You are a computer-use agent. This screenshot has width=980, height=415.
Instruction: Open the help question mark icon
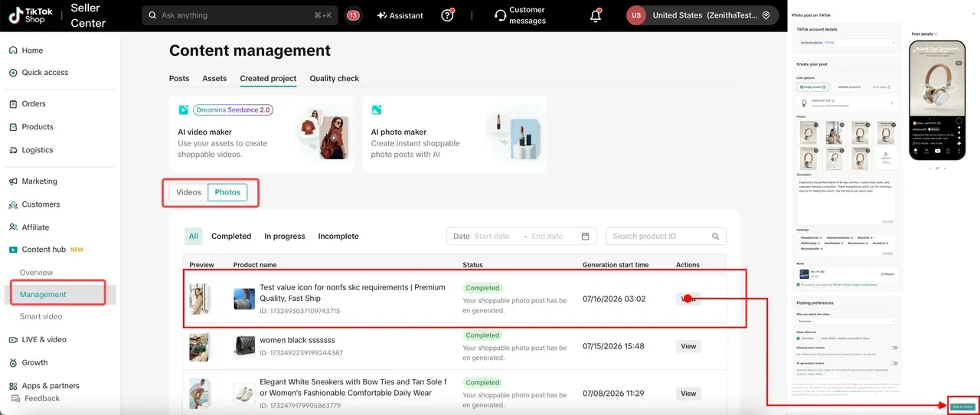point(448,15)
